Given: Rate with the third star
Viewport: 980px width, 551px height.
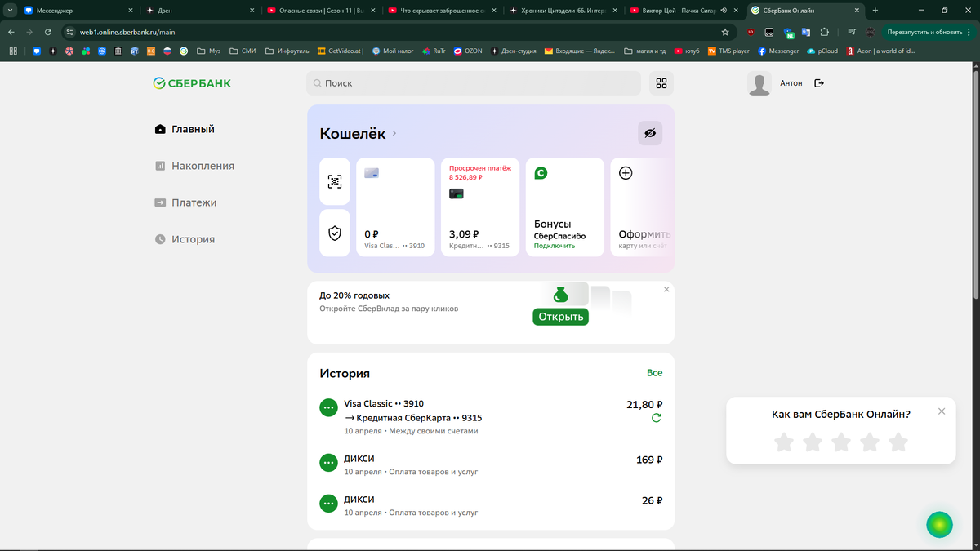Looking at the screenshot, I should [x=840, y=442].
